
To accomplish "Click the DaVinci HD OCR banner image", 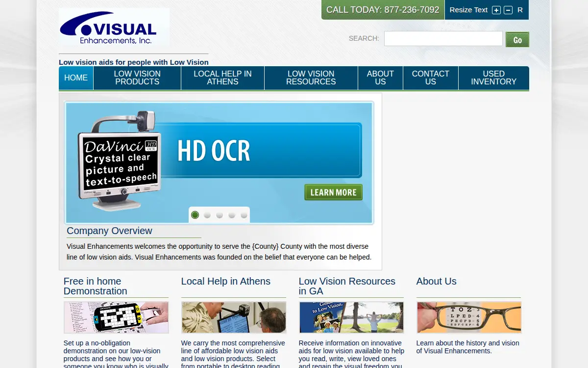I will tap(219, 162).
